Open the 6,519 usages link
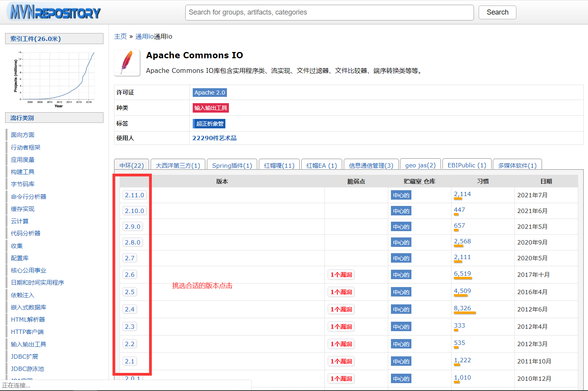This screenshot has width=588, height=391. point(462,274)
